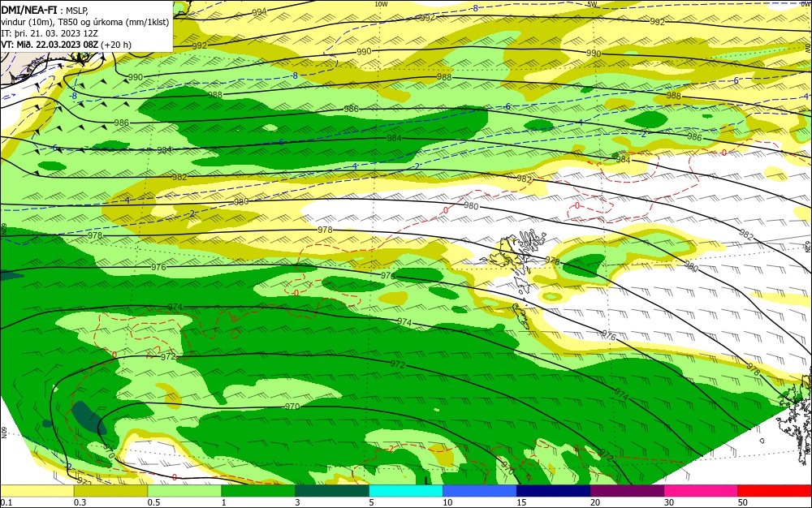Select the green 1–3 mm legend swatch
The height and width of the screenshot is (508, 812).
tap(258, 491)
